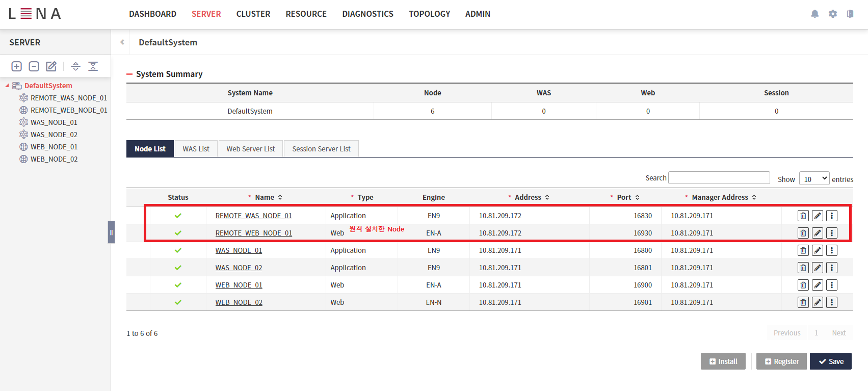Screen dimensions: 868x391
Task: Open settings gear in top bar
Action: point(832,14)
